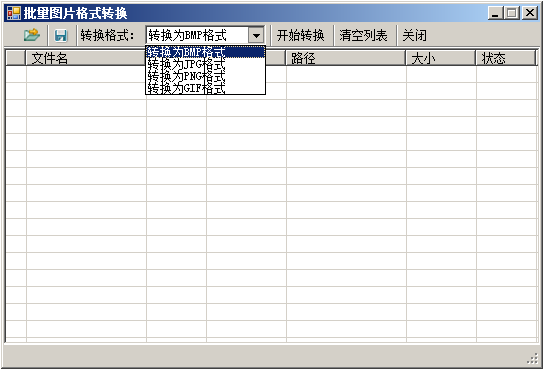Click the blank row-header corner cell
This screenshot has width=544, height=370.
coord(16,58)
